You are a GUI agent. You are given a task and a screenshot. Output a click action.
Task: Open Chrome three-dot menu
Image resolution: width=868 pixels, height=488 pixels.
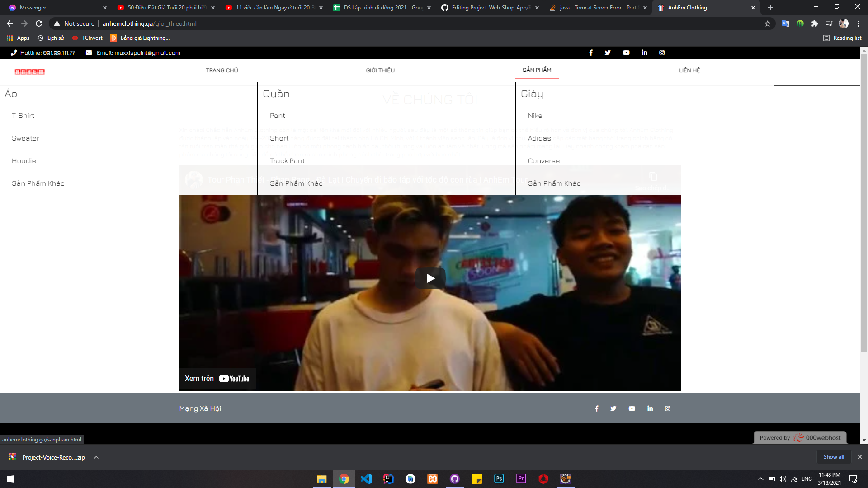[x=858, y=23]
